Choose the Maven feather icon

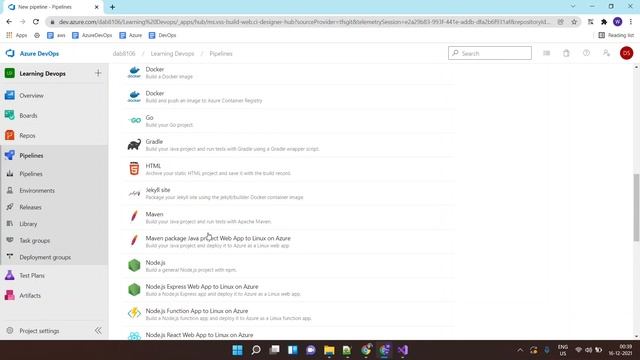coord(134,217)
